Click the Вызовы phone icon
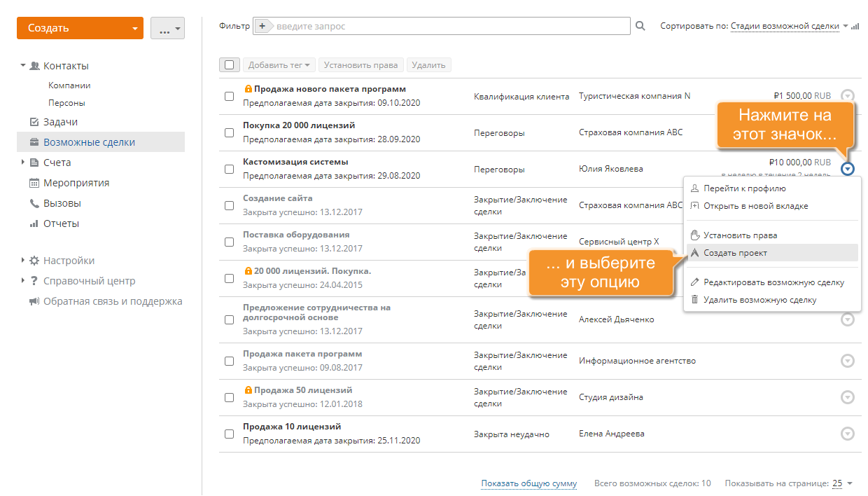 [x=34, y=203]
